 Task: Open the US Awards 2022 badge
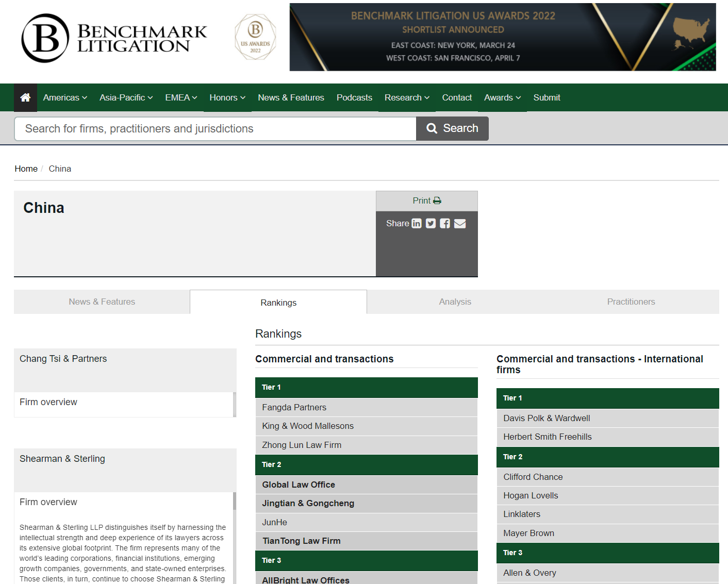[255, 37]
